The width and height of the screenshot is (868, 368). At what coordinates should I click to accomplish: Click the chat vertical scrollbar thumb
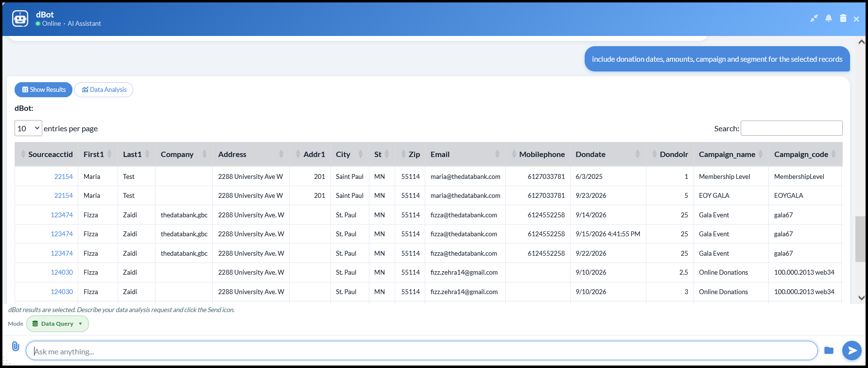point(860,239)
